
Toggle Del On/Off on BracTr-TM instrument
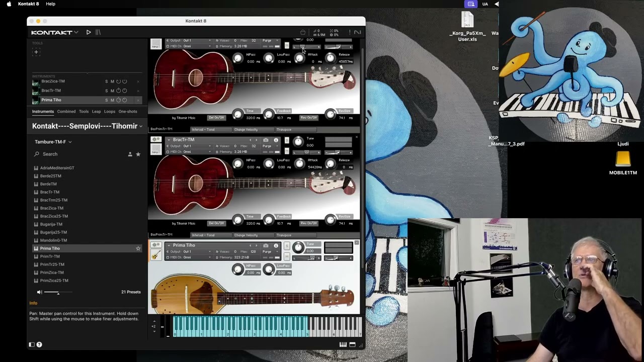coord(216,223)
